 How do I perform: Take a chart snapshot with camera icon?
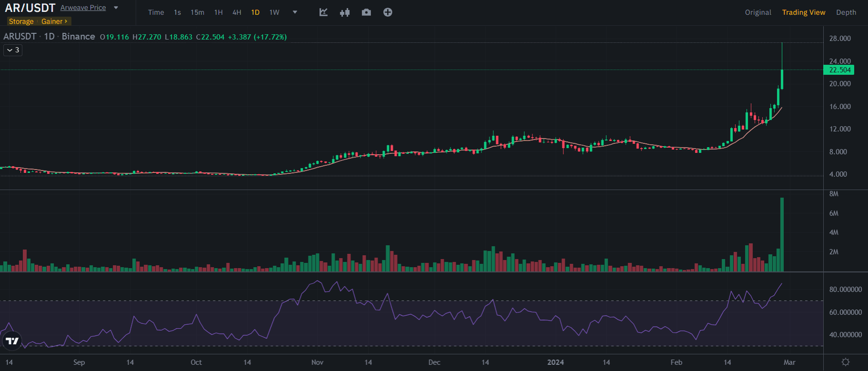366,12
